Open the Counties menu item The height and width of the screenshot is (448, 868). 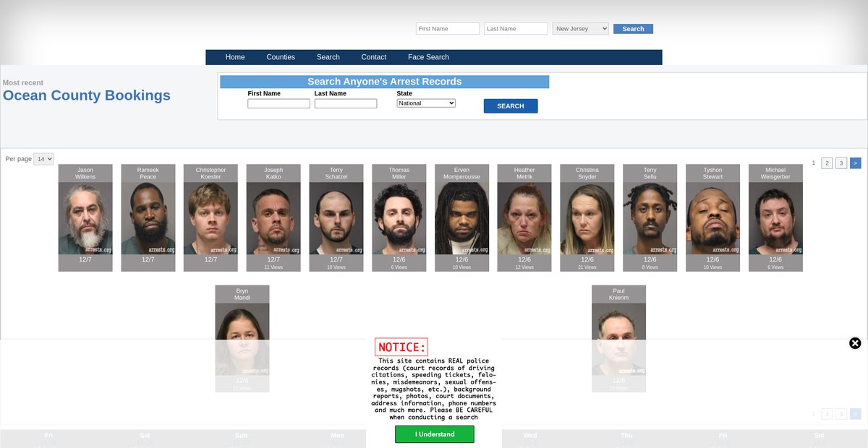point(281,57)
